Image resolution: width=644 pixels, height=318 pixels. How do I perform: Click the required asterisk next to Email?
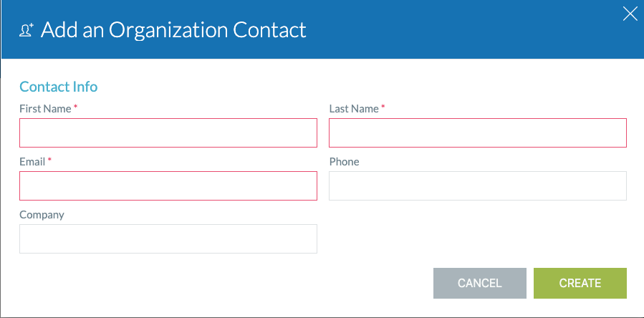point(49,160)
